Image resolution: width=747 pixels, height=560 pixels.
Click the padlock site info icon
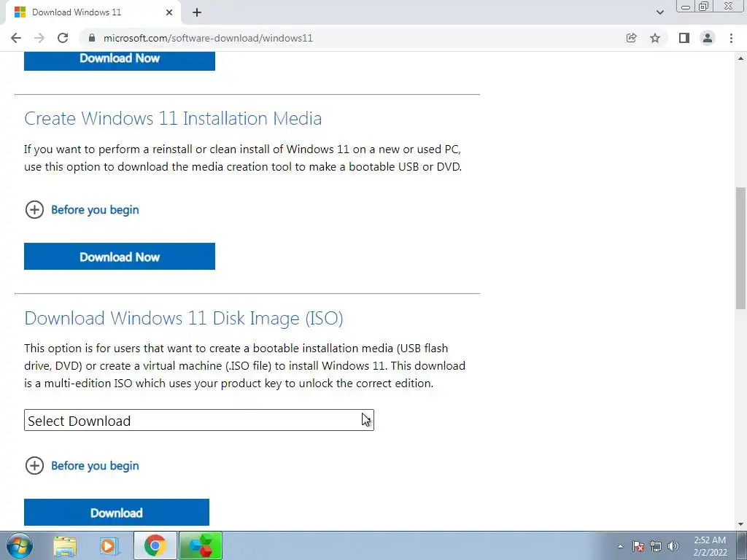93,38
